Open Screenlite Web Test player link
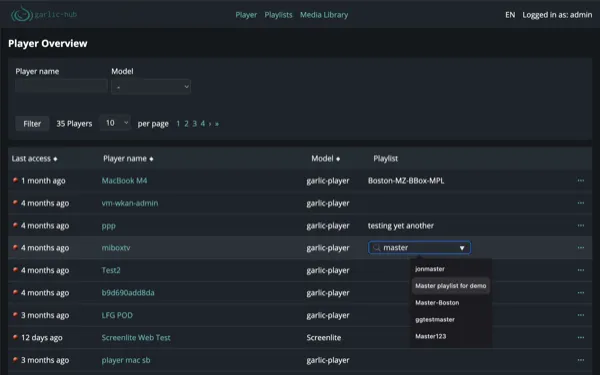Viewport: 600px width, 375px height. coord(136,338)
